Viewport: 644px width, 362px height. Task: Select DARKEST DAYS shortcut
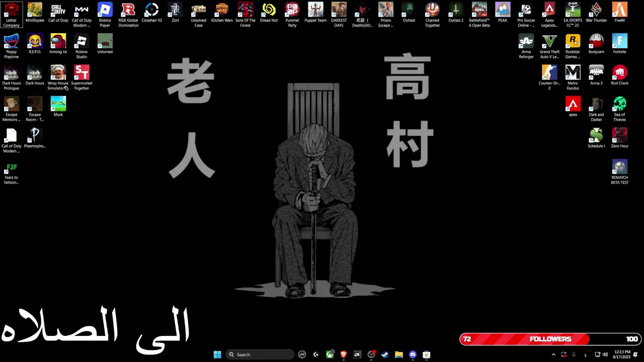click(339, 15)
